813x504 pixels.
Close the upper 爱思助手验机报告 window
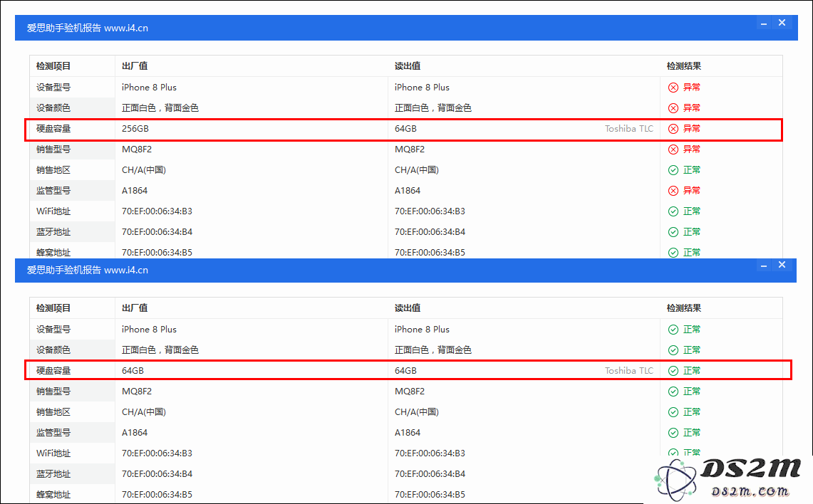click(x=782, y=23)
